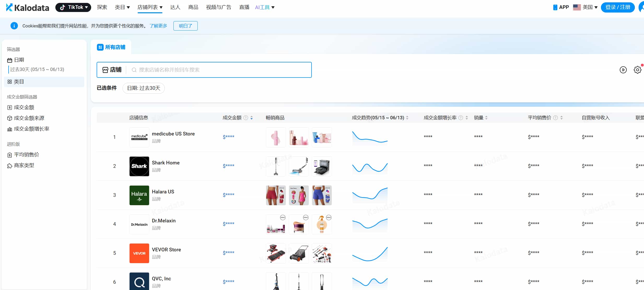
Task: Open the 直播 menu item
Action: [x=244, y=7]
